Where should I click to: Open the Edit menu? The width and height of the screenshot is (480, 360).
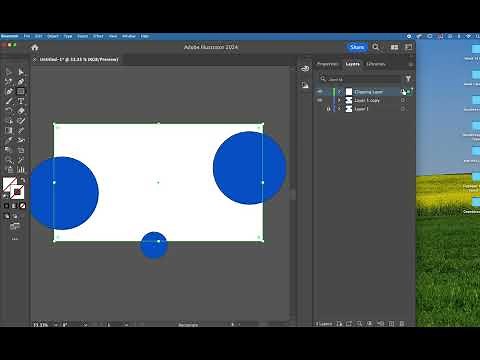(x=38, y=36)
